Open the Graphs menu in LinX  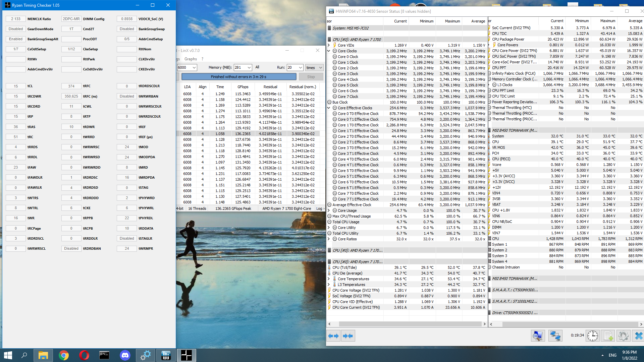coord(191,59)
